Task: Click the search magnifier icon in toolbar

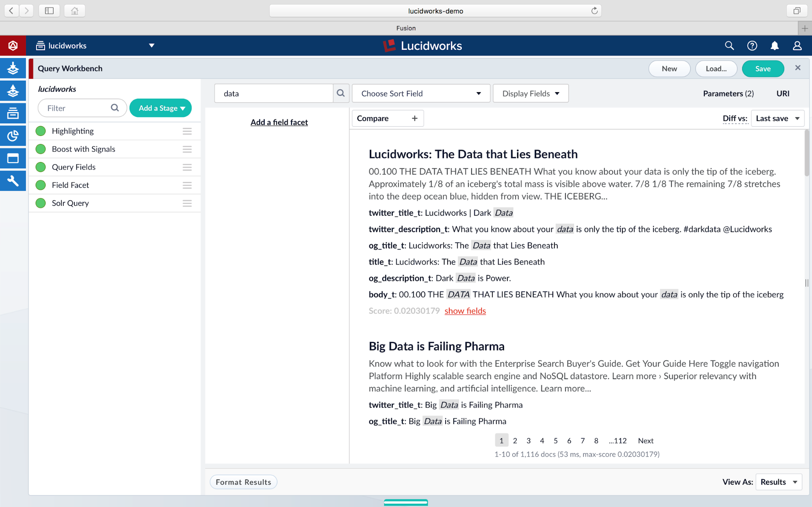Action: [729, 45]
